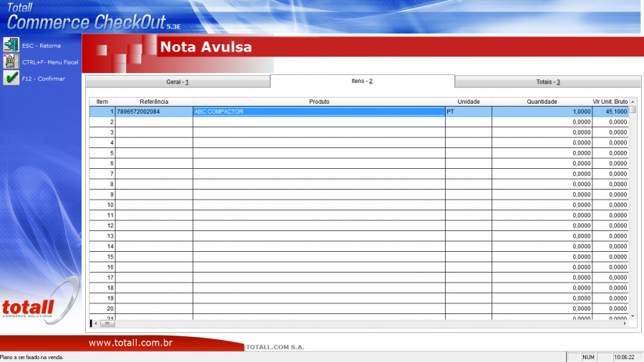The image size is (644, 362).
Task: Click the vertical scrollbar thumb
Action: pyautogui.click(x=633, y=109)
